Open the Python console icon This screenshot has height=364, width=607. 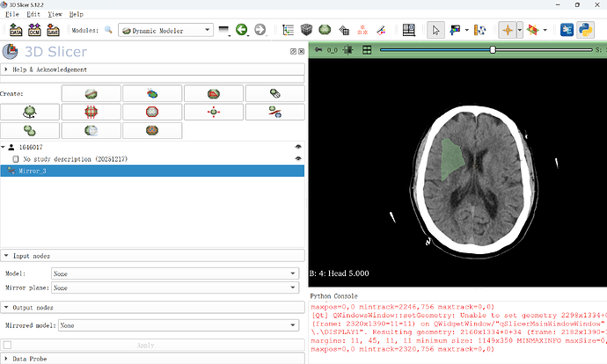pos(585,30)
